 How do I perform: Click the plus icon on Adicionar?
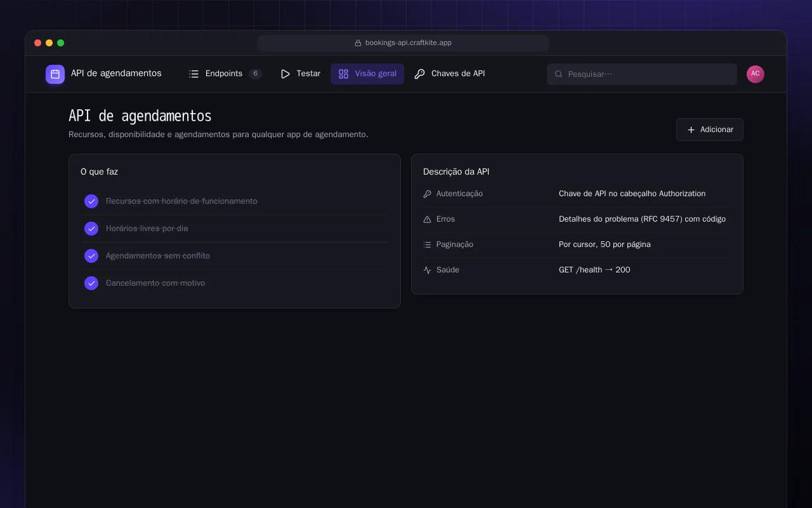click(x=691, y=130)
